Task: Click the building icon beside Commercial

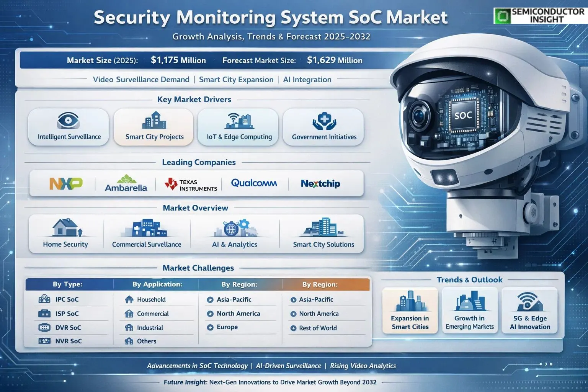Action: [129, 314]
